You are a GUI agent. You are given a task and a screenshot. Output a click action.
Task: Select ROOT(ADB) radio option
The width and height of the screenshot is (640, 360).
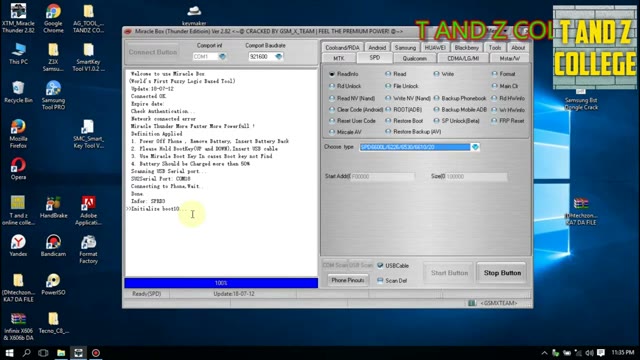coord(403,109)
